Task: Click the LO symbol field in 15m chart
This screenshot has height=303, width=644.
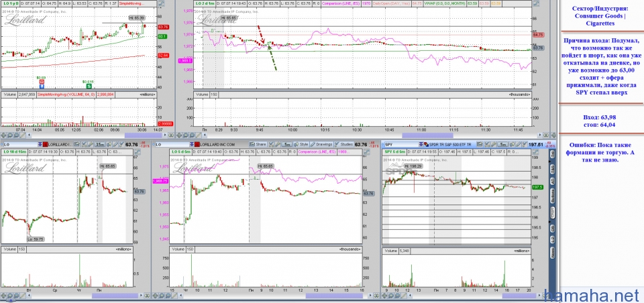Action: [x=21, y=145]
